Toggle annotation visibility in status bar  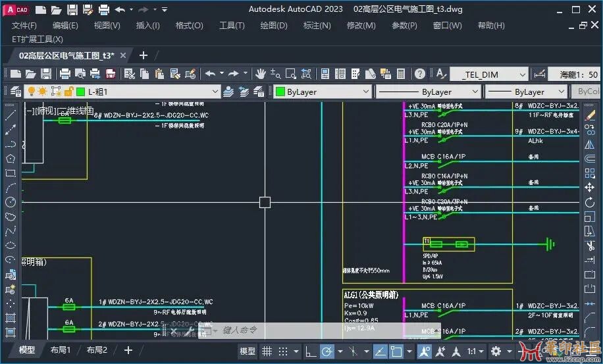(x=425, y=351)
